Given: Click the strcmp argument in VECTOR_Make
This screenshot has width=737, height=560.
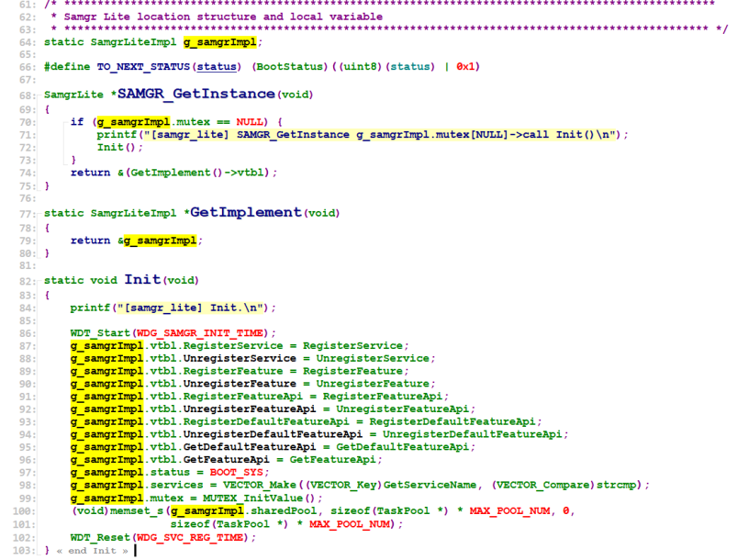Looking at the screenshot, I should point(626,485).
